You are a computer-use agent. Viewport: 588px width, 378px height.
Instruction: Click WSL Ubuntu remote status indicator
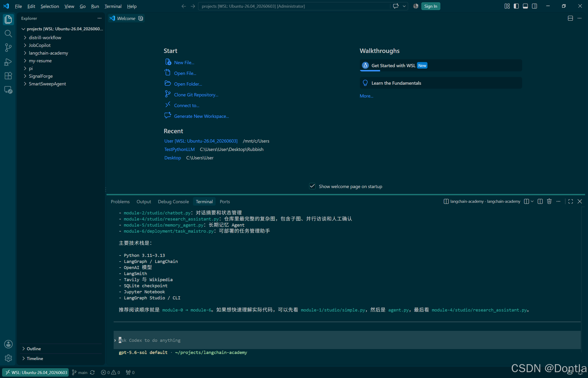36,372
